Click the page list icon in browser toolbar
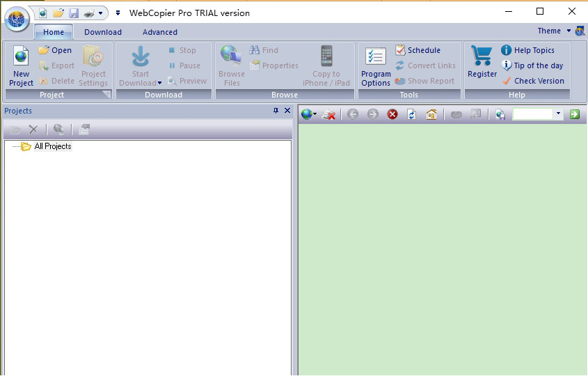588x390 pixels. click(475, 114)
